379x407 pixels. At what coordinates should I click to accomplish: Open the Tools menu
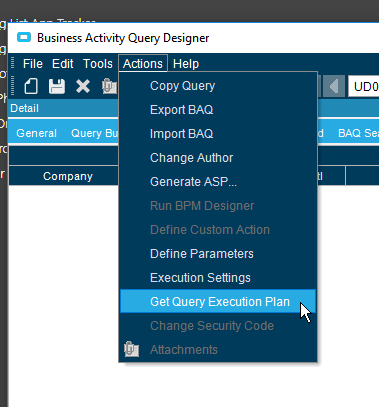(x=98, y=64)
